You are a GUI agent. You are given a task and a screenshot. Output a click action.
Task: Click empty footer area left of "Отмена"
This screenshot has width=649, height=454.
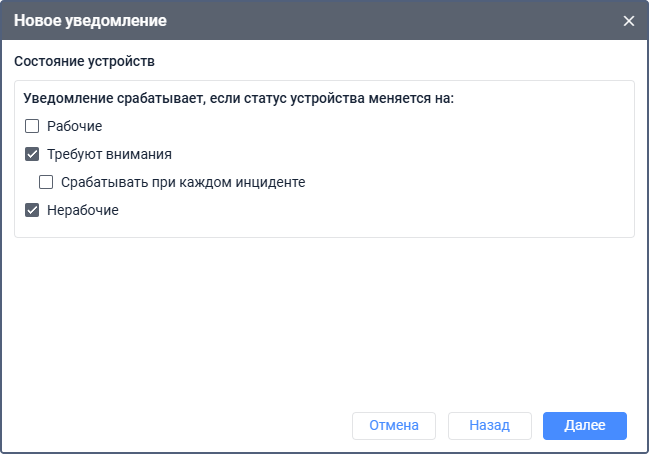pos(180,425)
